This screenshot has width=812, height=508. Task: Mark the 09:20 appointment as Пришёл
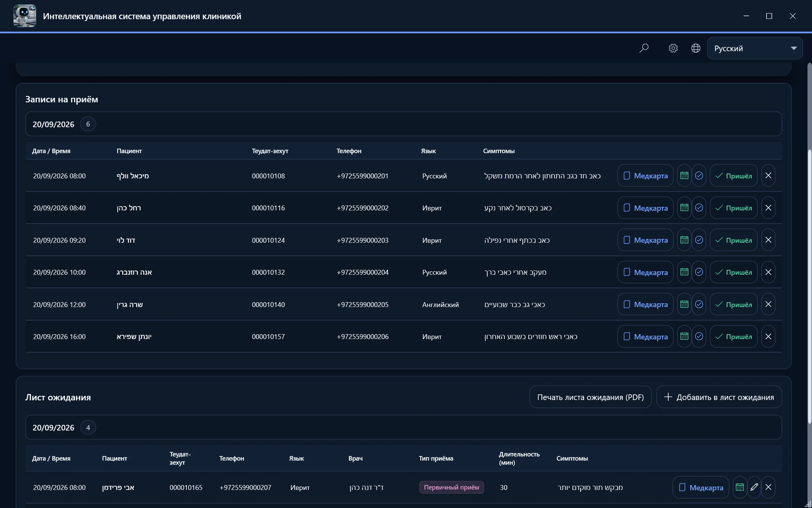pyautogui.click(x=734, y=240)
